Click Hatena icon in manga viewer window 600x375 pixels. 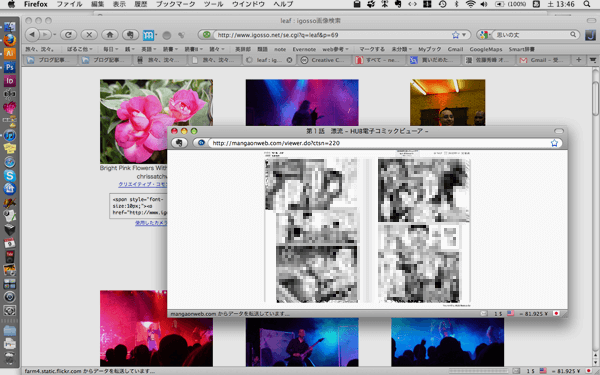tap(179, 143)
